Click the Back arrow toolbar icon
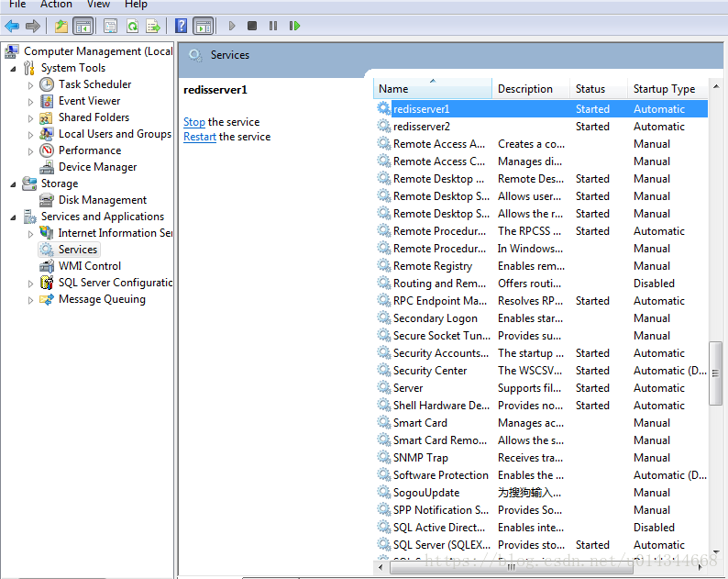The image size is (728, 579). point(12,26)
